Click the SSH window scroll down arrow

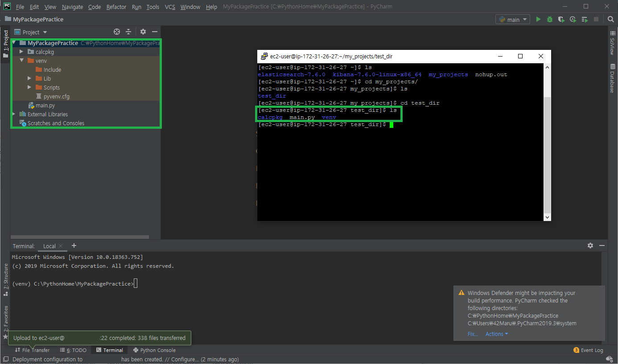pyautogui.click(x=547, y=217)
